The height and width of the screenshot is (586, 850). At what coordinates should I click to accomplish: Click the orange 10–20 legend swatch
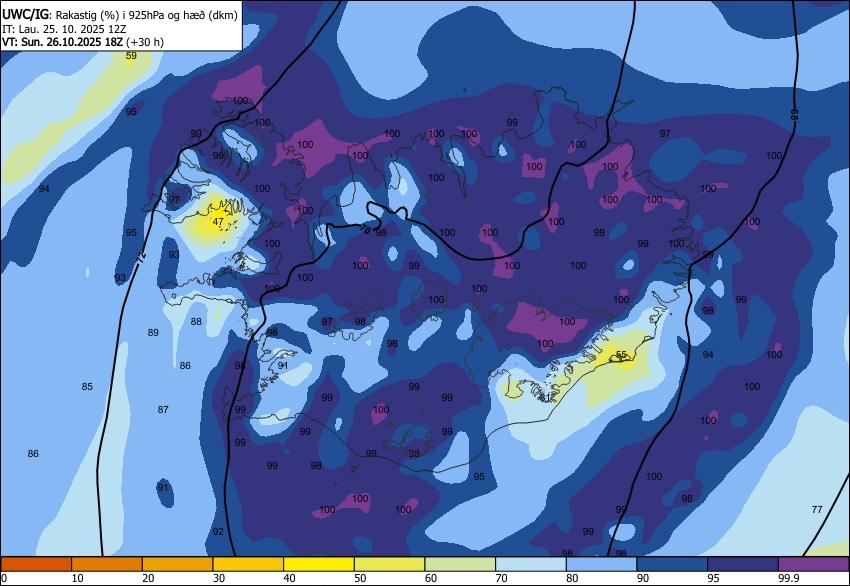coord(107,564)
